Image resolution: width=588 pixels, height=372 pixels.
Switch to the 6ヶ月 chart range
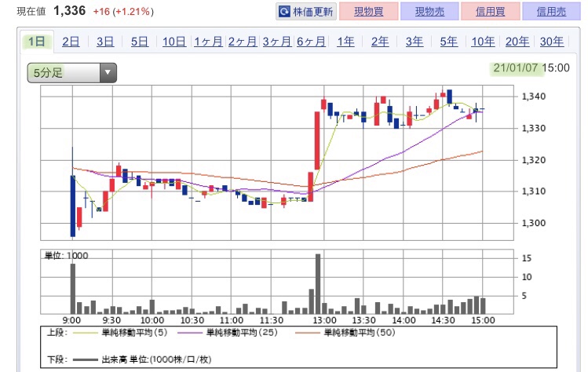(311, 42)
